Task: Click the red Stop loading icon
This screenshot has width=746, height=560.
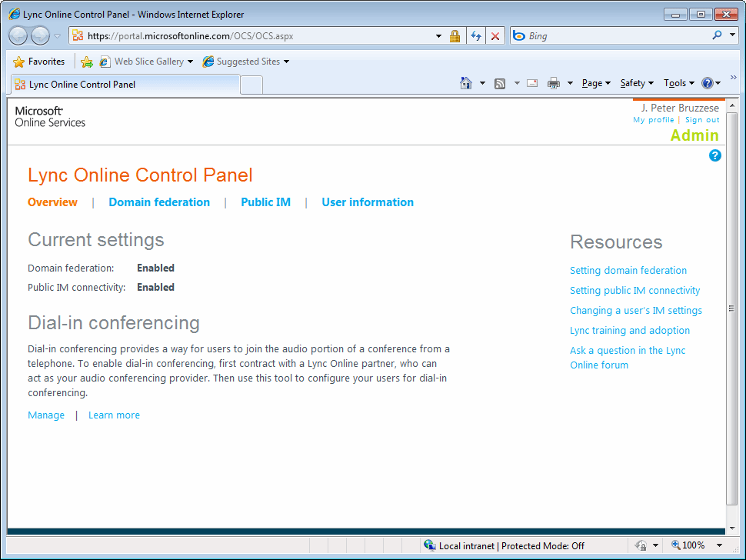Action: point(495,36)
